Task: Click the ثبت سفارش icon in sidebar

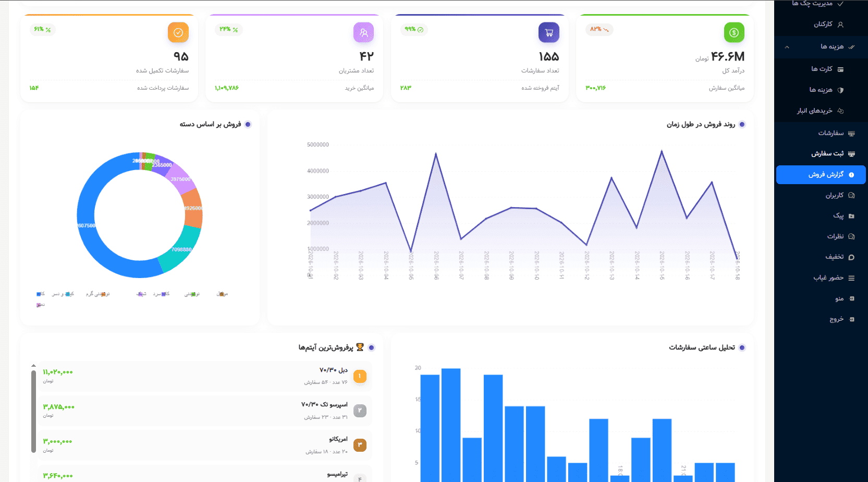Action: point(851,153)
